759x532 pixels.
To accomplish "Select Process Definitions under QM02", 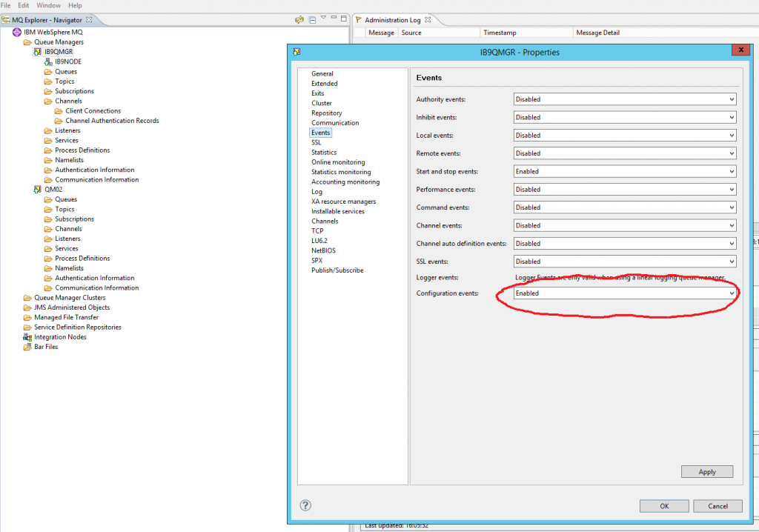I will coord(82,258).
